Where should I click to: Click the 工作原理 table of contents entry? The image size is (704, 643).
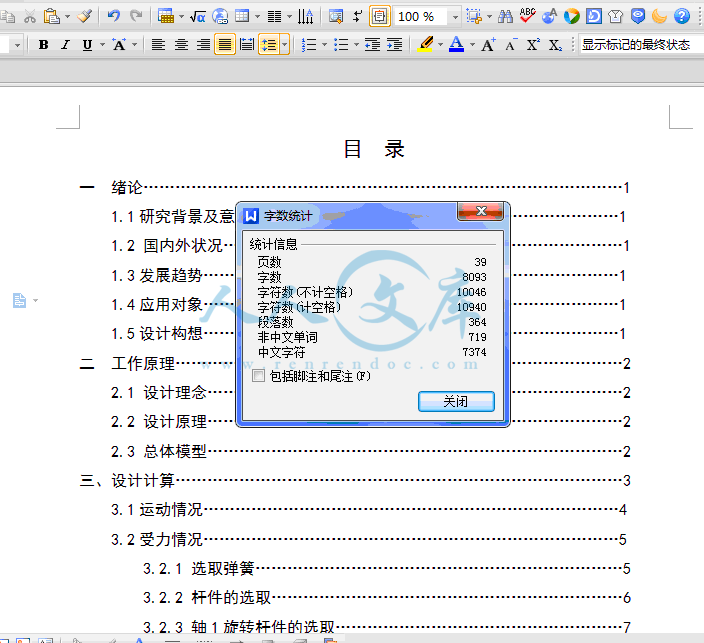click(x=143, y=363)
